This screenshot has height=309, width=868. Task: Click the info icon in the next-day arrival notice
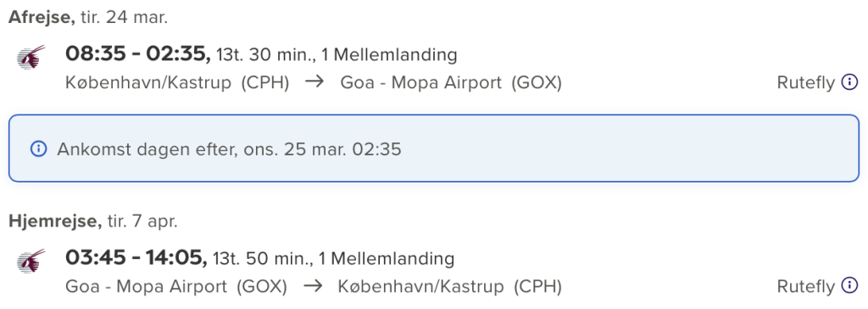38,149
